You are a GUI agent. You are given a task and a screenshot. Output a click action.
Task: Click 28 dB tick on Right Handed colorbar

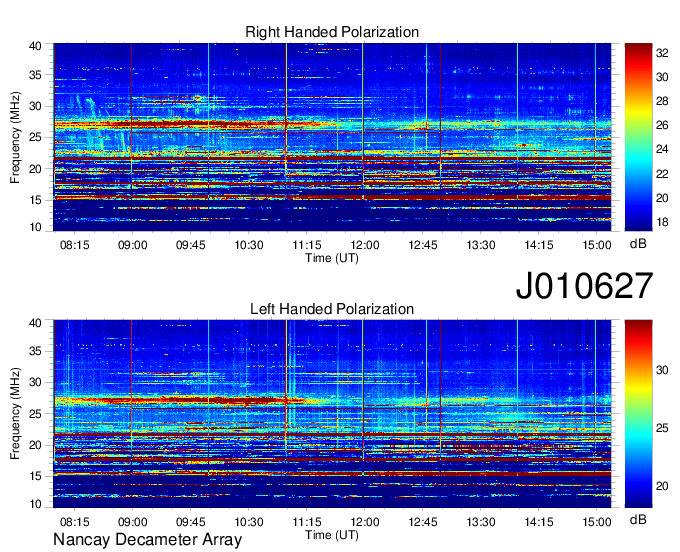pos(662,101)
